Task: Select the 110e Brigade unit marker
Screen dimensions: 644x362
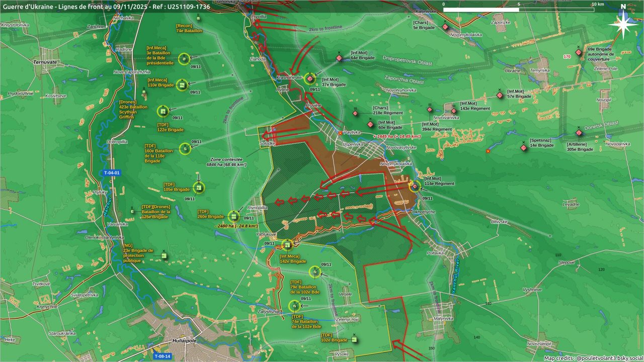Action: point(182,85)
